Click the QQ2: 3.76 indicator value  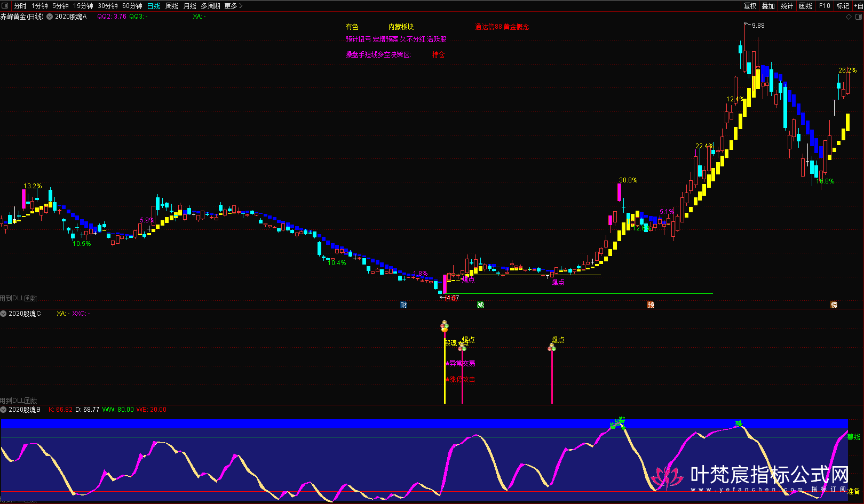(112, 17)
